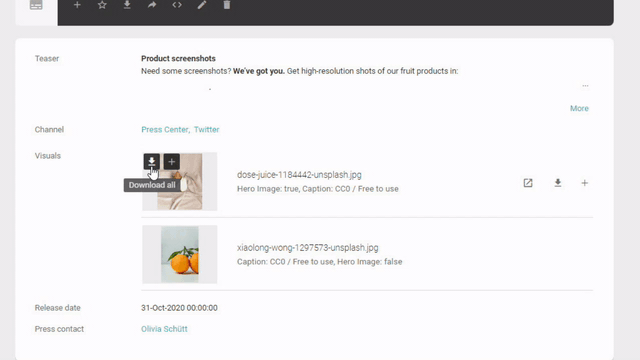Click the release date 31-Oct-2020 00:00:00

pos(179,308)
